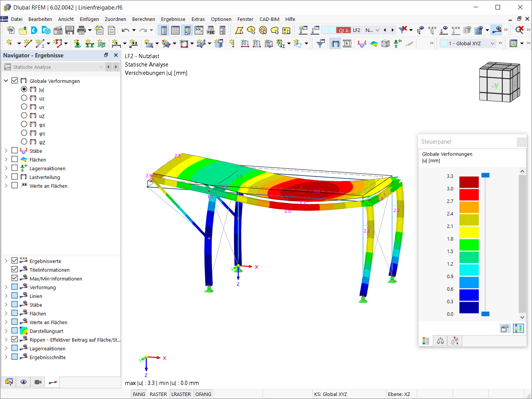This screenshot has height=399, width=532.
Task: Toggle the deformation display frame icon
Action: [335, 44]
